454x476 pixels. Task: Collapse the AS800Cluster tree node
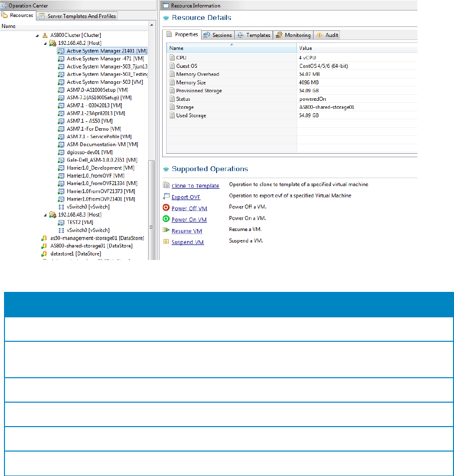38,35
